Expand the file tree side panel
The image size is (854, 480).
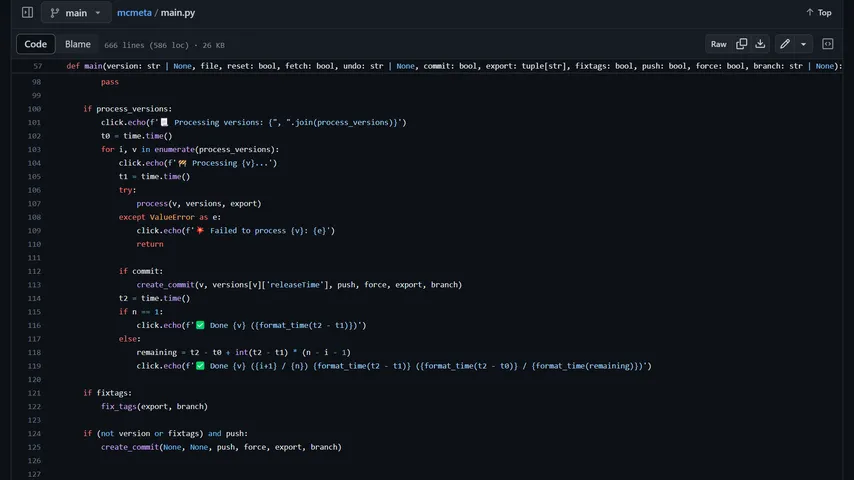click(27, 13)
